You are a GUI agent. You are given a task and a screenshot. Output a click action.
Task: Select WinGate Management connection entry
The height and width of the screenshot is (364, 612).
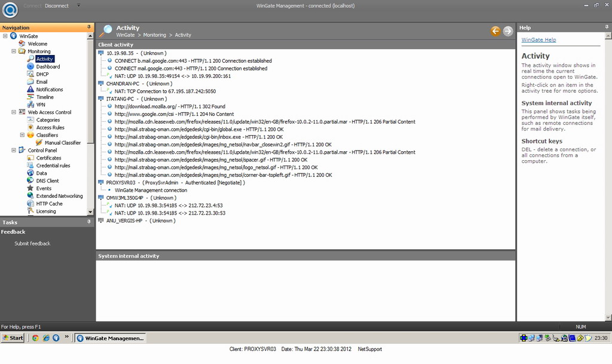pos(151,191)
